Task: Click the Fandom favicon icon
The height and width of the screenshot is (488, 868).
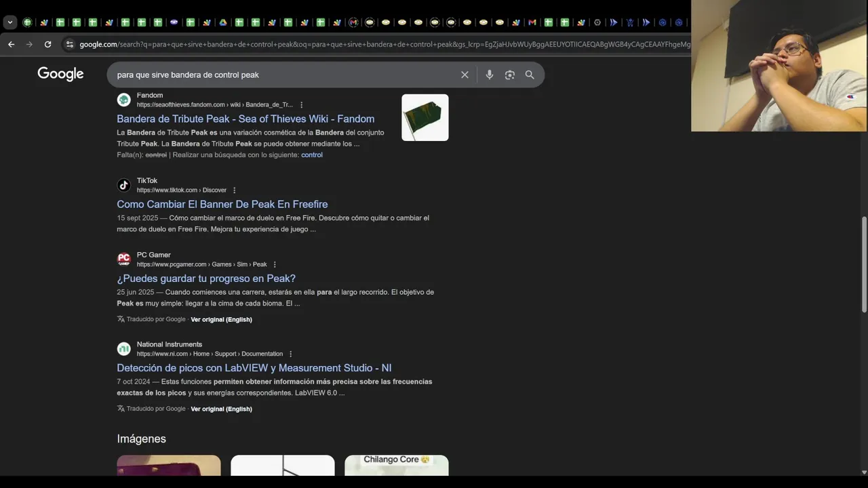Action: 123,100
